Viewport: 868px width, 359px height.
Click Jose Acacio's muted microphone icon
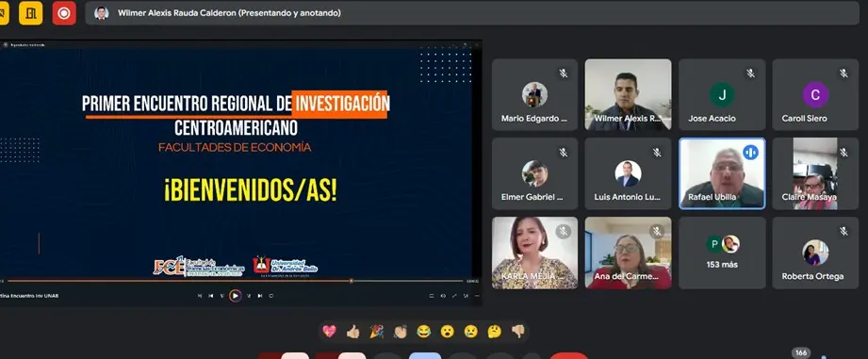coord(750,73)
